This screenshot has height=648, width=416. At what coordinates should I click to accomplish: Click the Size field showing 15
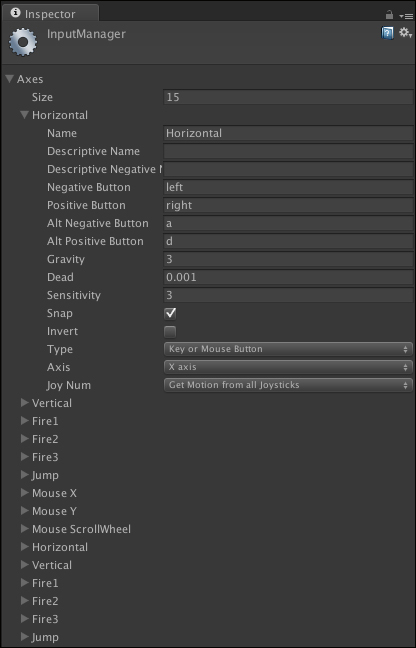point(288,98)
